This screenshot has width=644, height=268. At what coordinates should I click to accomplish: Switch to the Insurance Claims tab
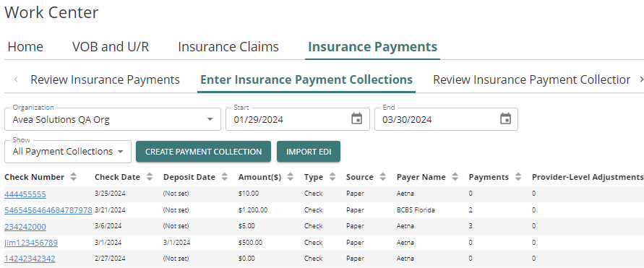click(x=228, y=47)
